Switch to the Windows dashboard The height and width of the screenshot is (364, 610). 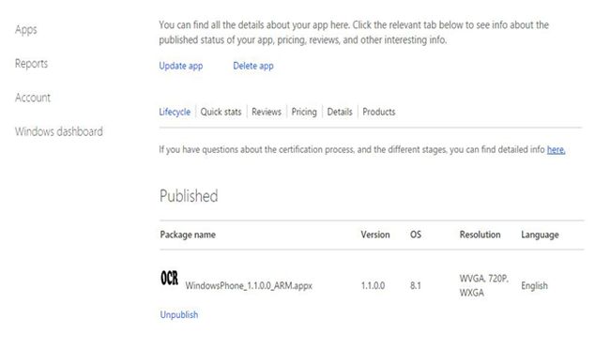click(x=59, y=131)
